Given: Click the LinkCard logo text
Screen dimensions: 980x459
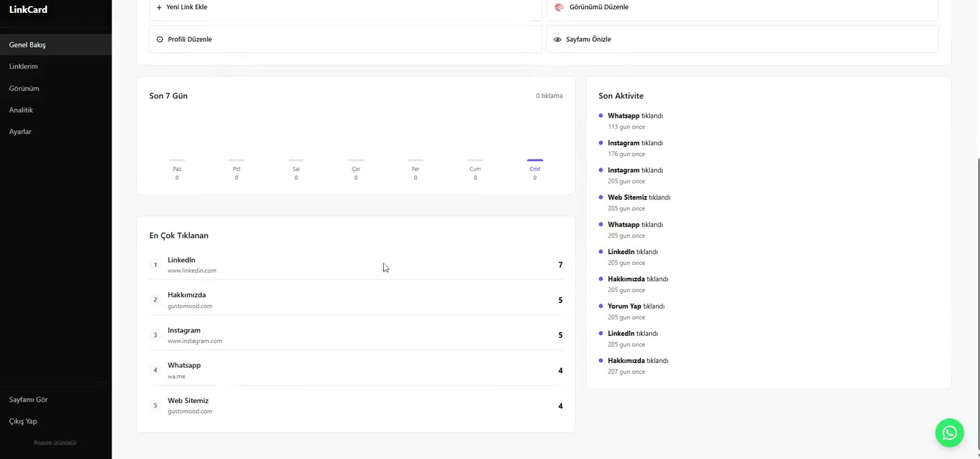Looking at the screenshot, I should [29, 10].
